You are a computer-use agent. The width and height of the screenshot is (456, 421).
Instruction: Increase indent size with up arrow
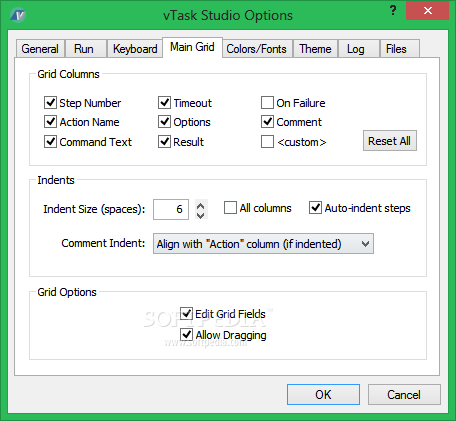(x=200, y=206)
